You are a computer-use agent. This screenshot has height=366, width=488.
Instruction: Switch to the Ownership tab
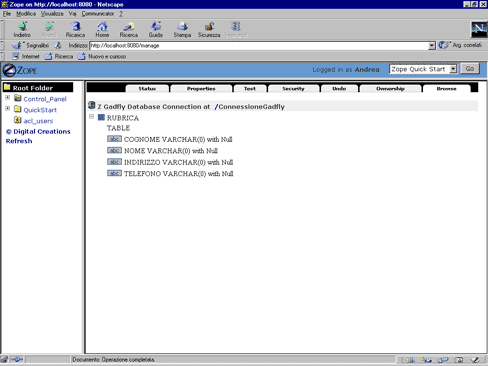(390, 89)
